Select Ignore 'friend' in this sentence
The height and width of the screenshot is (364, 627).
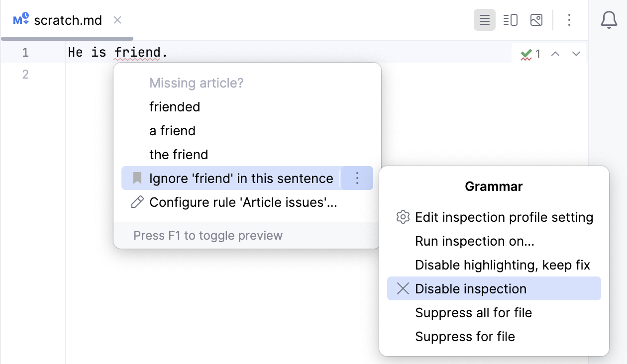[x=241, y=178]
